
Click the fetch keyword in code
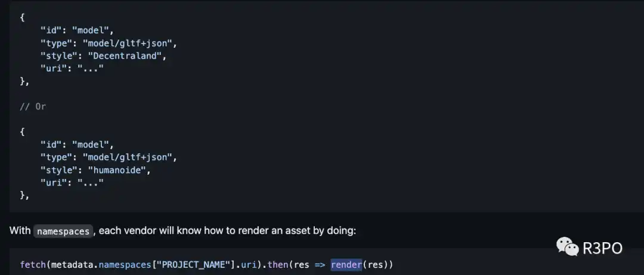pyautogui.click(x=33, y=264)
